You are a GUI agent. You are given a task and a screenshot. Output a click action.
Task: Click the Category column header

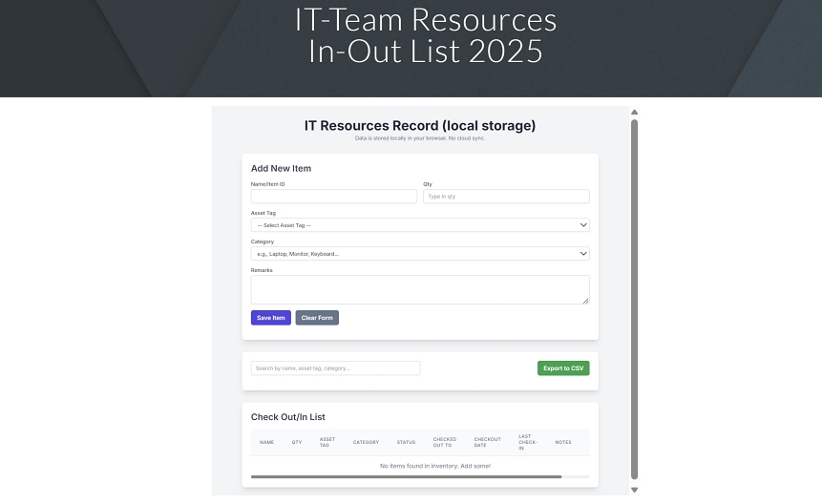[x=366, y=442]
